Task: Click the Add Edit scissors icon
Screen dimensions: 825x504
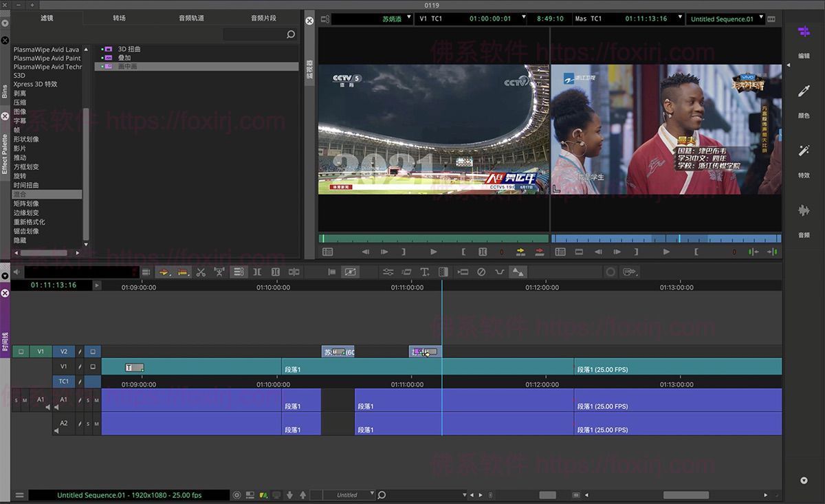Action: pyautogui.click(x=201, y=272)
